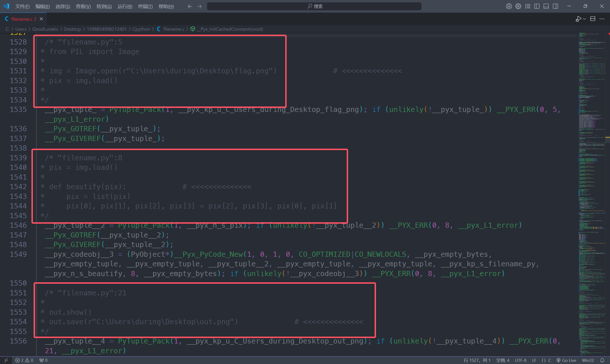This screenshot has height=364, width=610.
Task: Open the 运行(R) menu
Action: (125, 6)
